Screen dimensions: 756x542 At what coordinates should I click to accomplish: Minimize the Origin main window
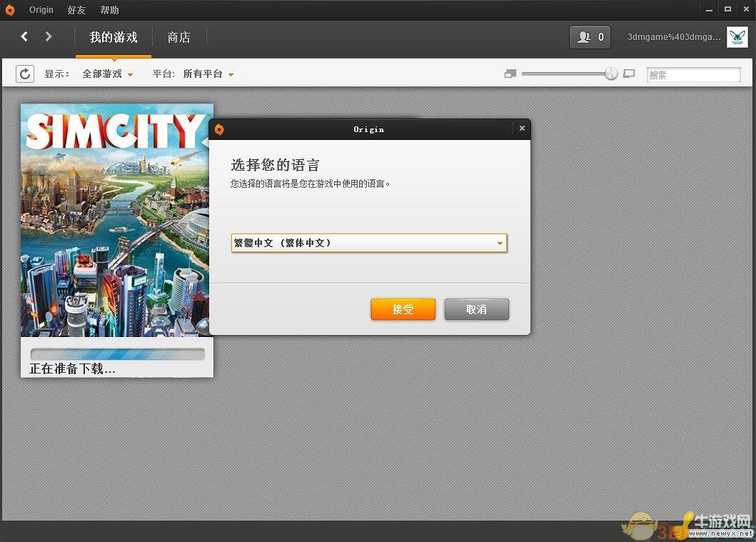709,10
